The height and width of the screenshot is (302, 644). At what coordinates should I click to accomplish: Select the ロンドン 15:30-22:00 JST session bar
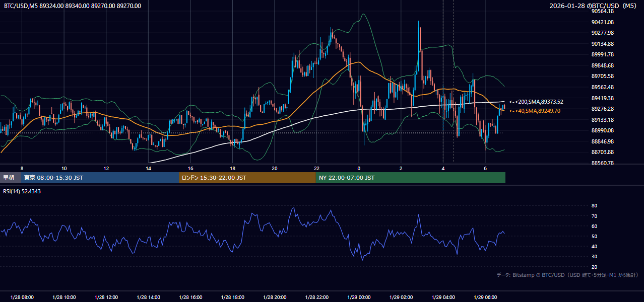coord(247,178)
